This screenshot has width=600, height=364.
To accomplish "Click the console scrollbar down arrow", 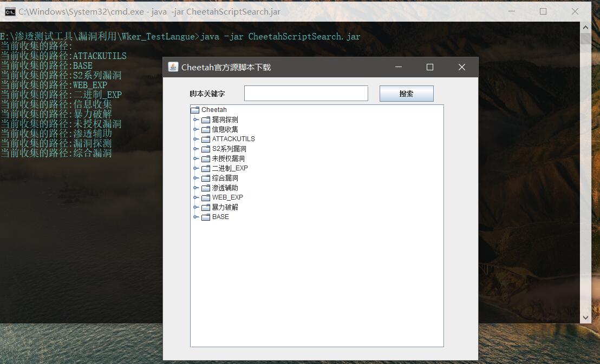I will click(585, 317).
